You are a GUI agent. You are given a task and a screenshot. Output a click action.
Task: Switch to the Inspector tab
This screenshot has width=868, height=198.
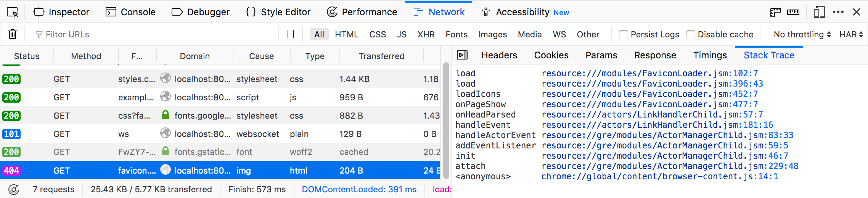[61, 12]
